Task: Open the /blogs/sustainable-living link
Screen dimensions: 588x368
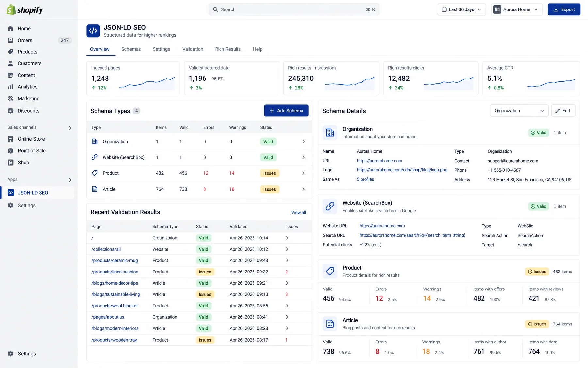Action: point(116,294)
